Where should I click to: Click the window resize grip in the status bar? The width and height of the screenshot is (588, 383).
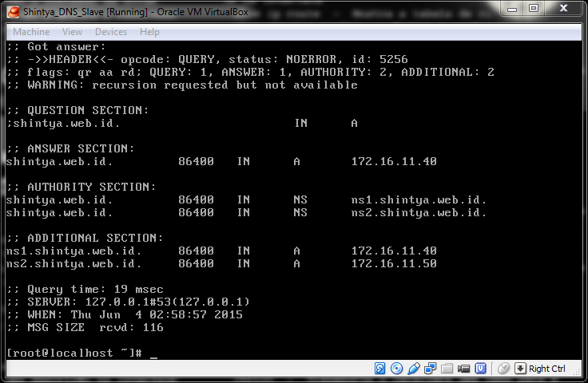(x=577, y=371)
